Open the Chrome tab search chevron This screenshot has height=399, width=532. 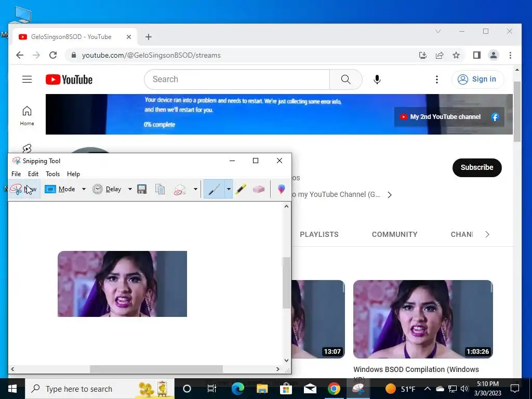coord(438,31)
